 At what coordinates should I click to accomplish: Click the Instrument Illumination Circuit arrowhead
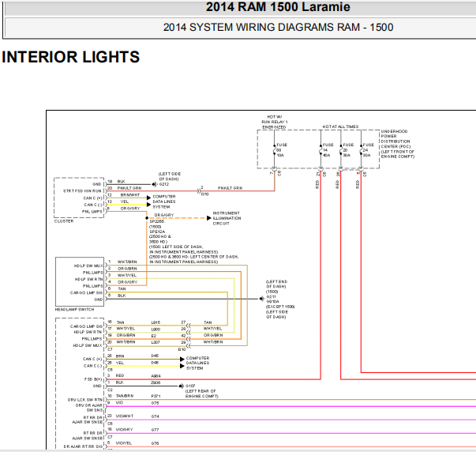click(x=209, y=218)
